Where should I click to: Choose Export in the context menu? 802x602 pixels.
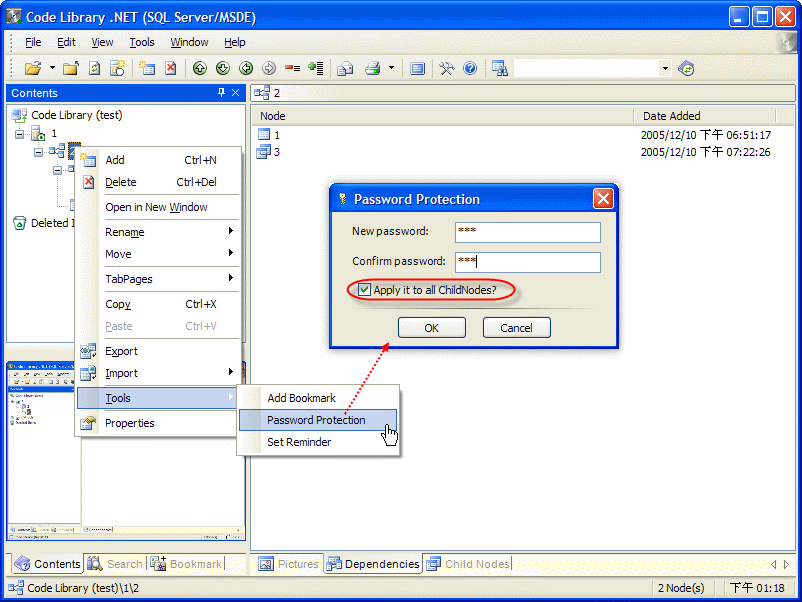[159, 351]
